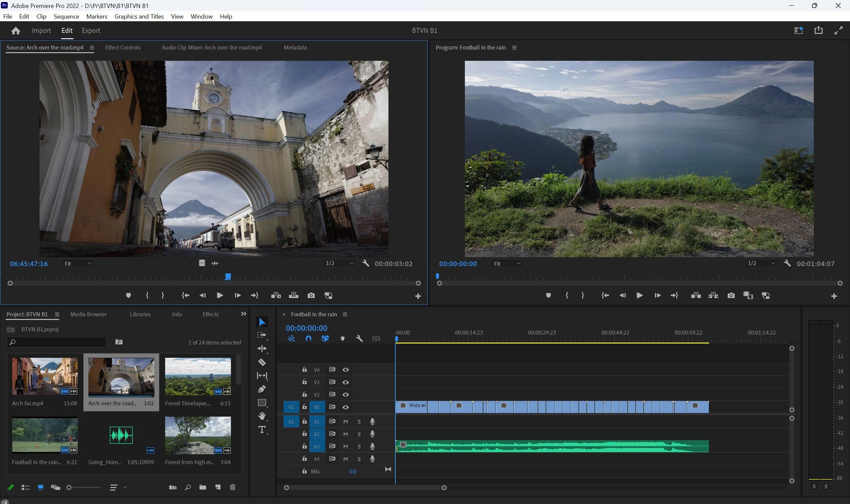Image resolution: width=850 pixels, height=504 pixels.
Task: Go to Export workspace
Action: [91, 31]
